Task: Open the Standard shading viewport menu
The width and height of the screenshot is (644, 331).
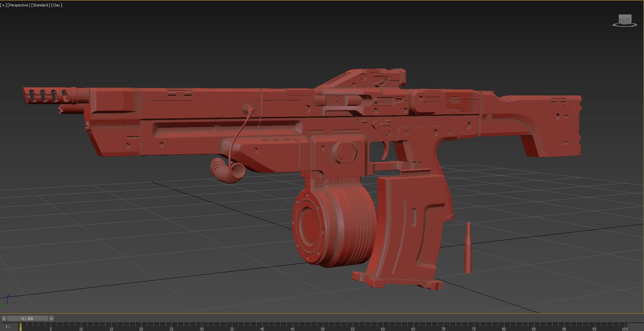Action: click(x=41, y=5)
